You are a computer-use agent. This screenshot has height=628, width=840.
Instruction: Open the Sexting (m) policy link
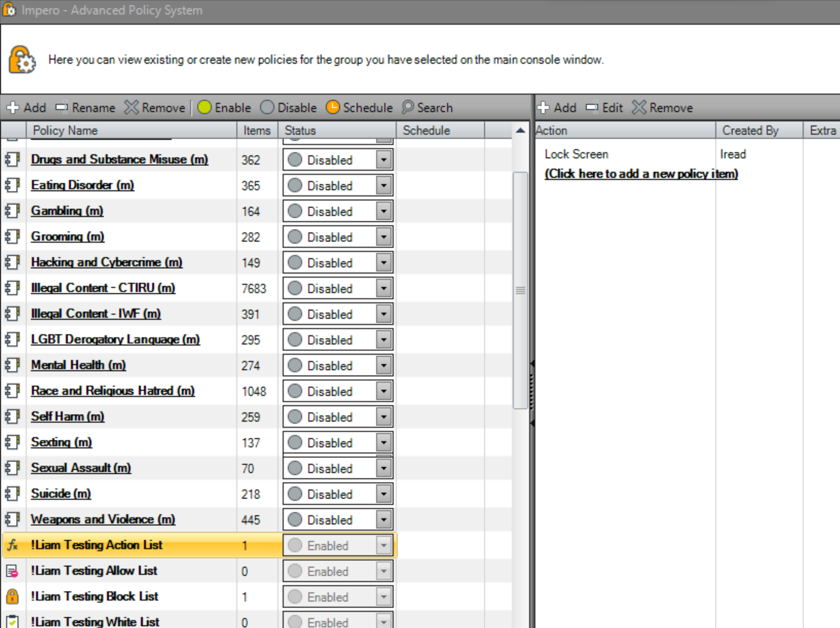click(62, 442)
